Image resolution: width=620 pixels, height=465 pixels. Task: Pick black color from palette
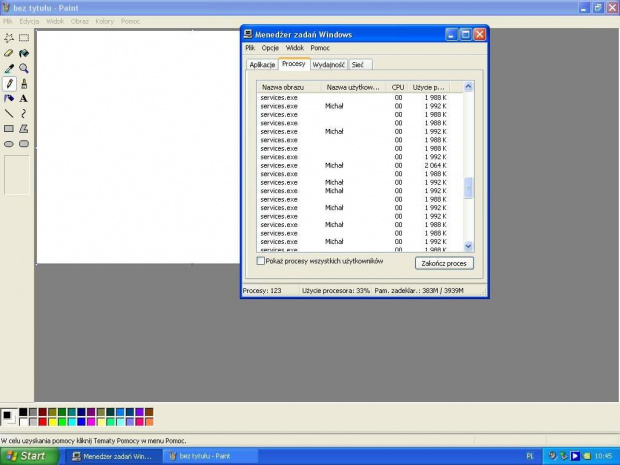[23, 412]
